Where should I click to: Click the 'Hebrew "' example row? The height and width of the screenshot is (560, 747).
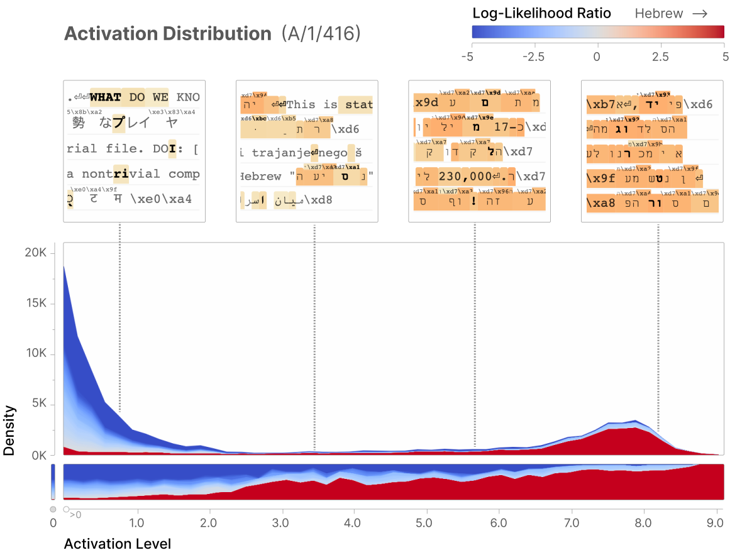[306, 176]
